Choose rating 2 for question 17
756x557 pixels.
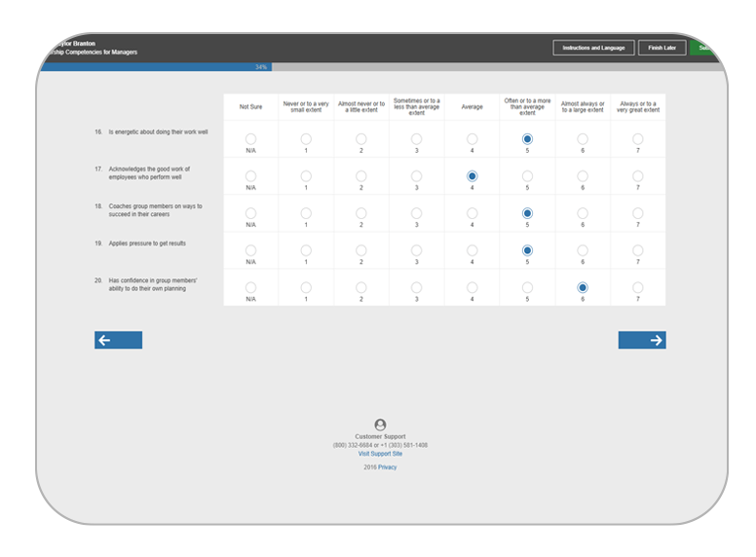[x=360, y=176]
